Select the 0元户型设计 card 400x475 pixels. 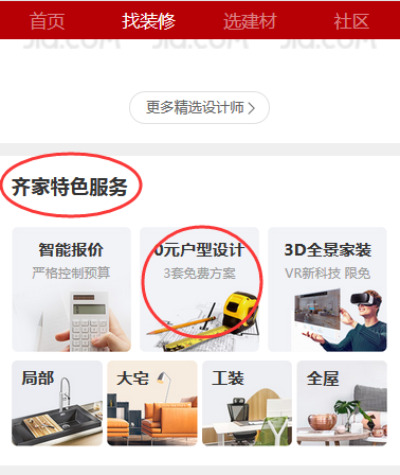click(x=199, y=289)
